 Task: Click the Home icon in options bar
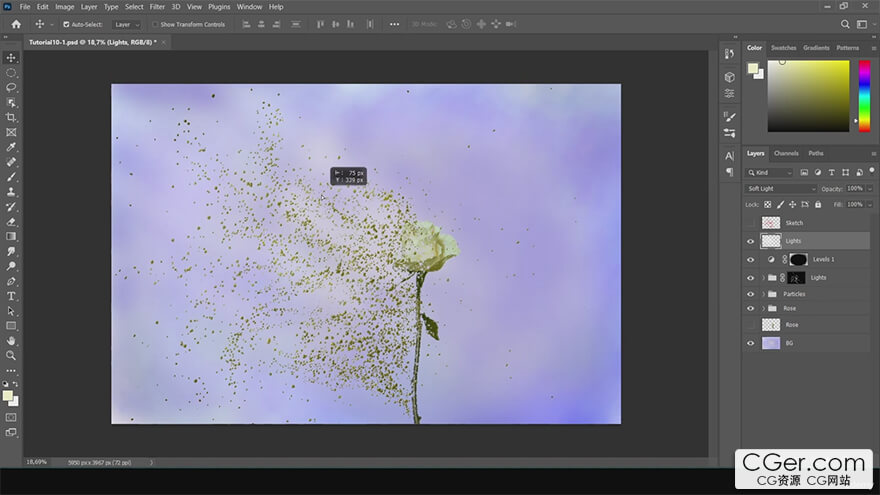[x=16, y=24]
